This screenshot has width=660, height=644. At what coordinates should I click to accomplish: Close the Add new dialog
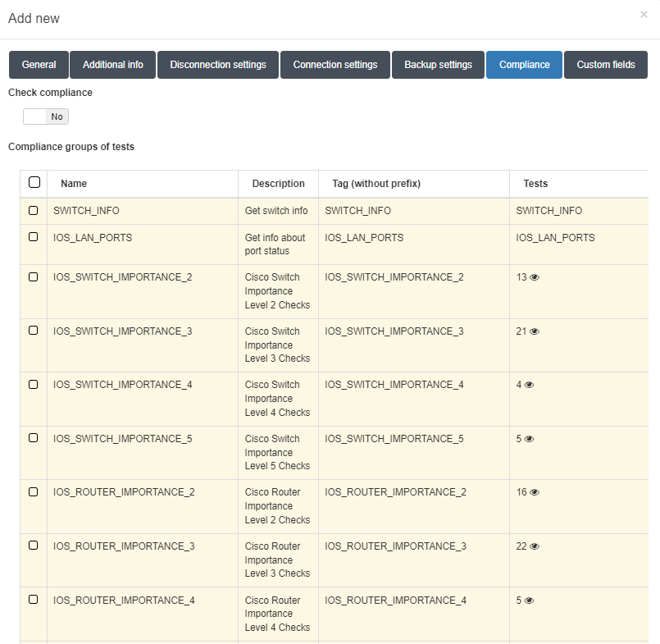coord(644,15)
